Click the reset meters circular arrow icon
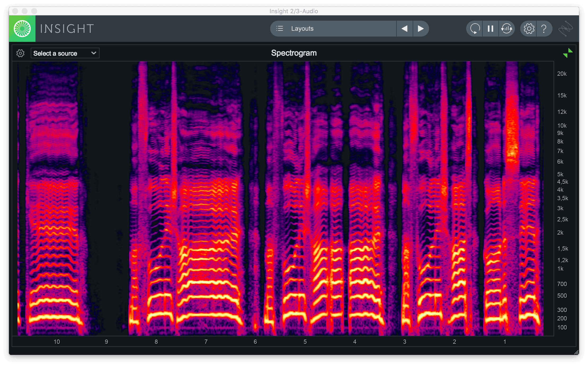The width and height of the screenshot is (588, 366). click(474, 29)
